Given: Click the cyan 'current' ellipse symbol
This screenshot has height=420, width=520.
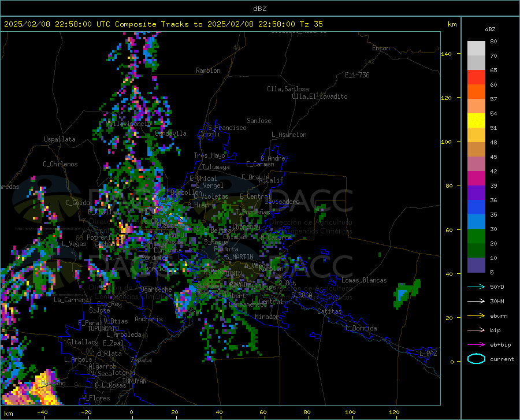Looking at the screenshot, I should click(476, 359).
